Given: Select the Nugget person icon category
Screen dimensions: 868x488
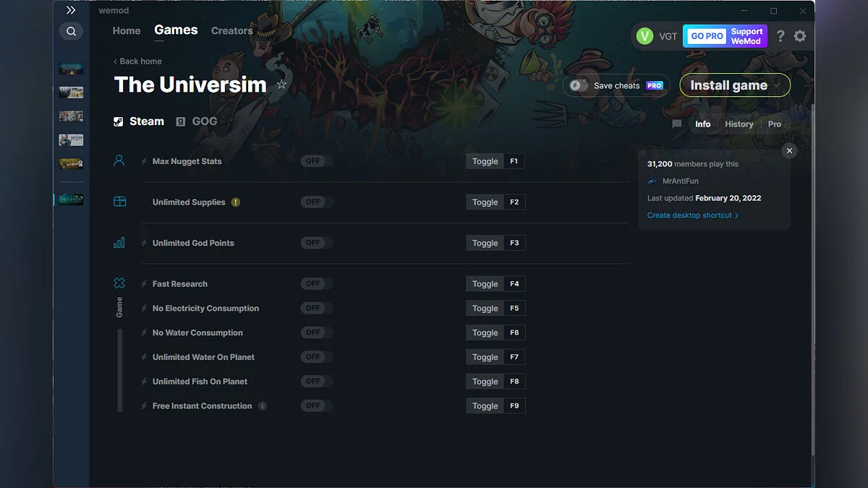Looking at the screenshot, I should click(119, 160).
